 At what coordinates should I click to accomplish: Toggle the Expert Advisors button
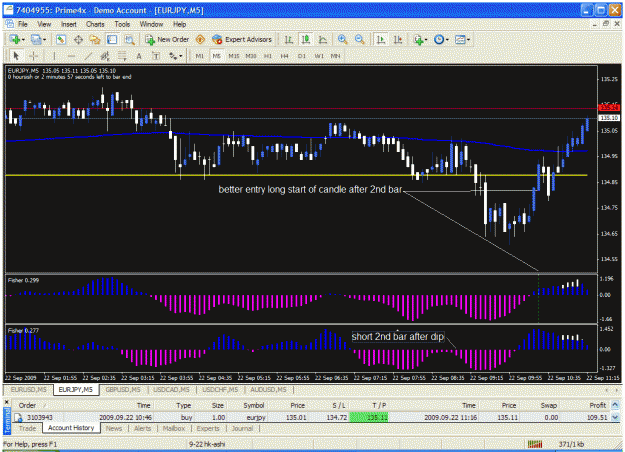[242, 39]
